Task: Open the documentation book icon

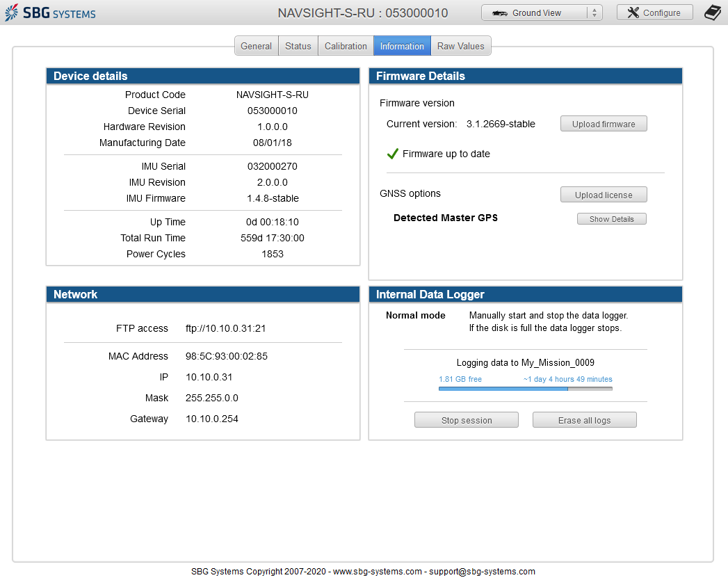Action: point(713,13)
